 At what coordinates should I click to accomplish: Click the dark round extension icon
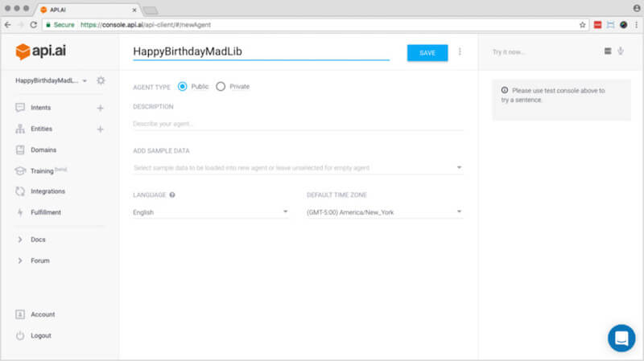[623, 25]
